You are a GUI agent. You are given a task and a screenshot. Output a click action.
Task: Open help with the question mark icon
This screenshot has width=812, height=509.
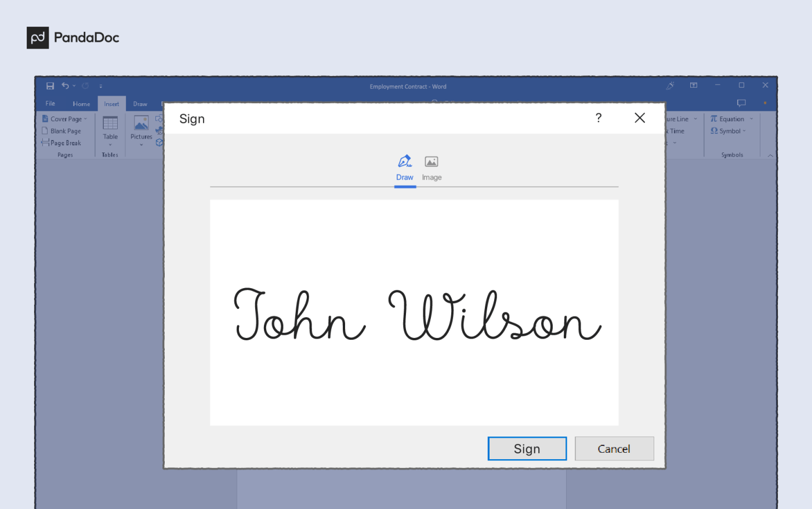click(599, 118)
